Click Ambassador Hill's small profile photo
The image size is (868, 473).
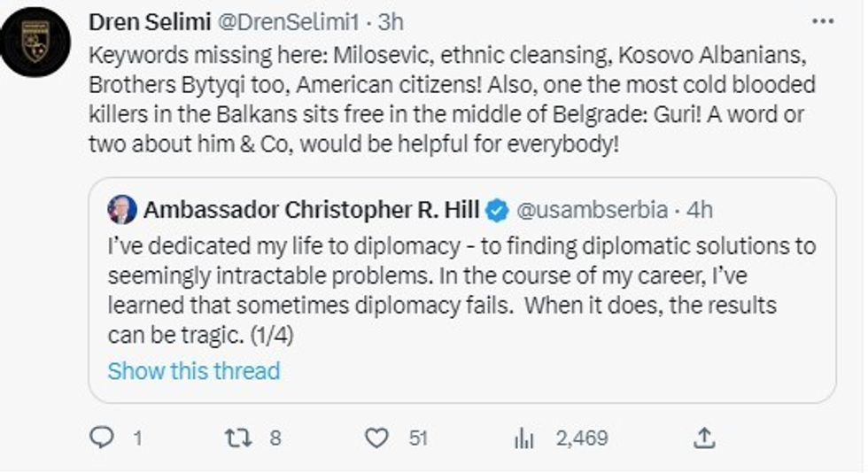pos(122,210)
